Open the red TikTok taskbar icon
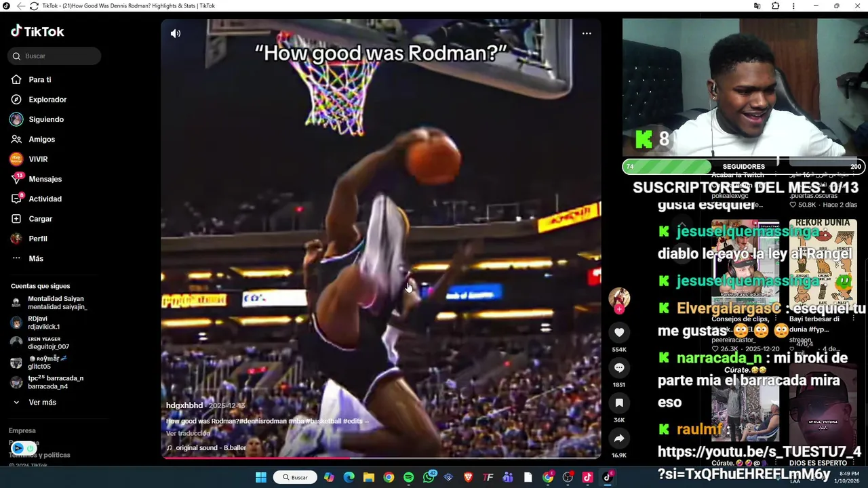This screenshot has height=488, width=868. [587, 477]
